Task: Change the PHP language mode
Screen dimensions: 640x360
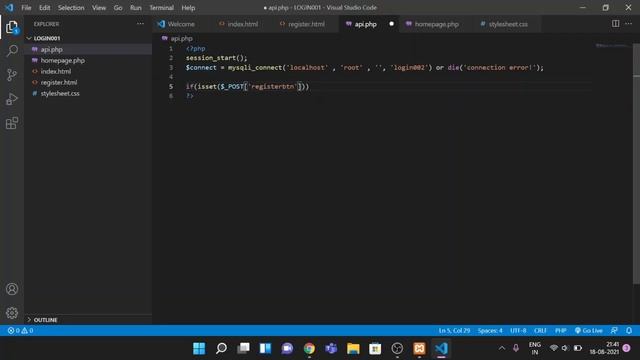Action: pos(560,330)
